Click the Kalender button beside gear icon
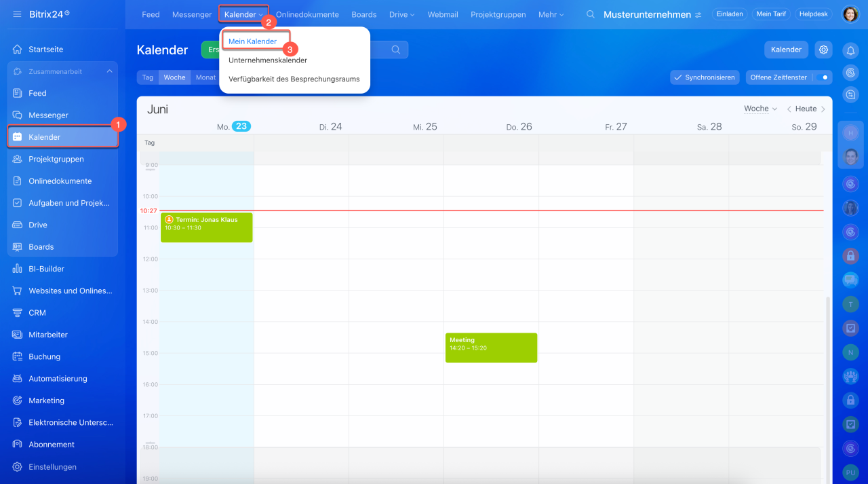The height and width of the screenshot is (484, 868). 786,50
